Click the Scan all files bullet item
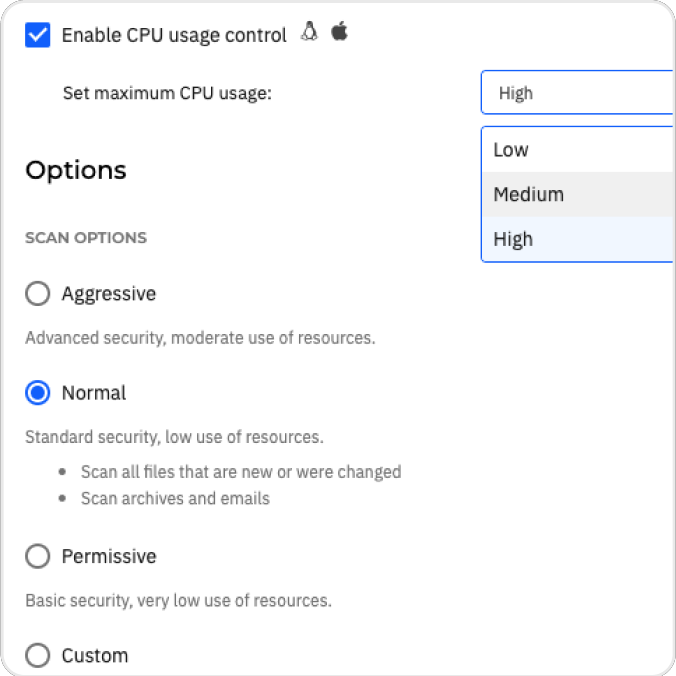 [x=241, y=472]
